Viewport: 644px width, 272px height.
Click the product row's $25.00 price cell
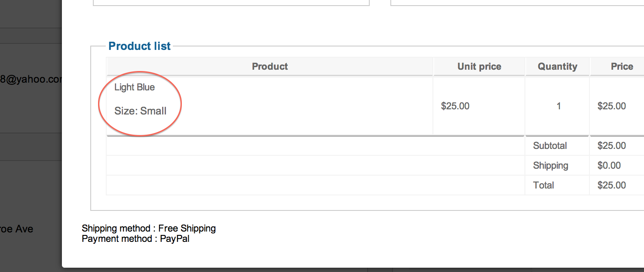(611, 106)
